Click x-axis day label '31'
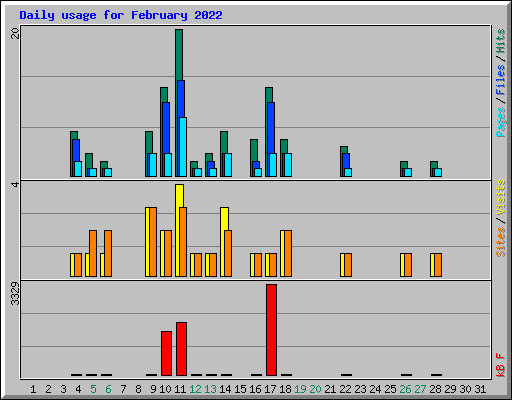 coord(480,389)
